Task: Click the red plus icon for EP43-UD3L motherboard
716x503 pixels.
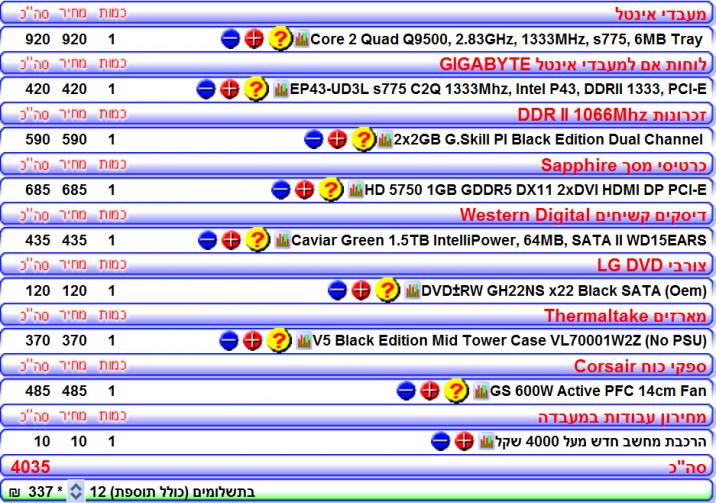Action: click(x=230, y=89)
